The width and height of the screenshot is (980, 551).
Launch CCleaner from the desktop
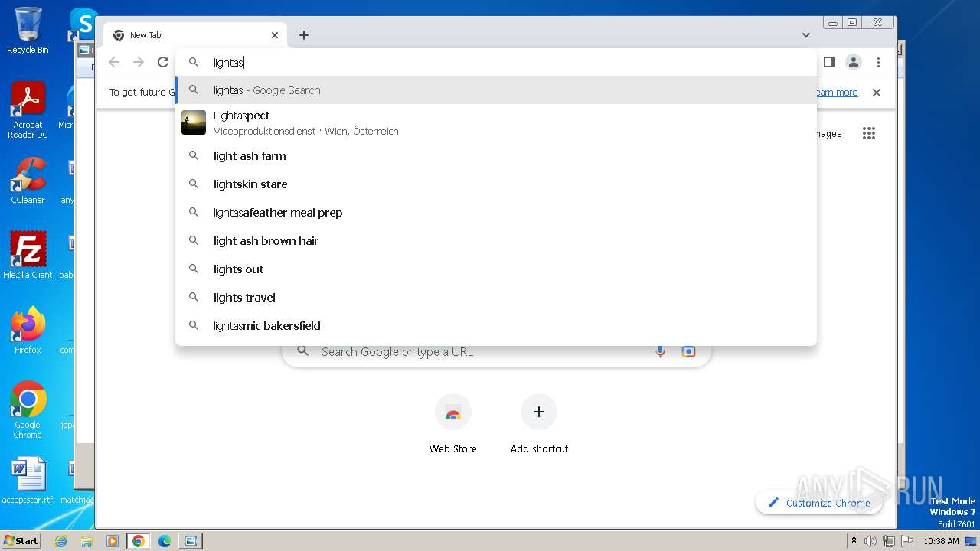click(x=28, y=181)
